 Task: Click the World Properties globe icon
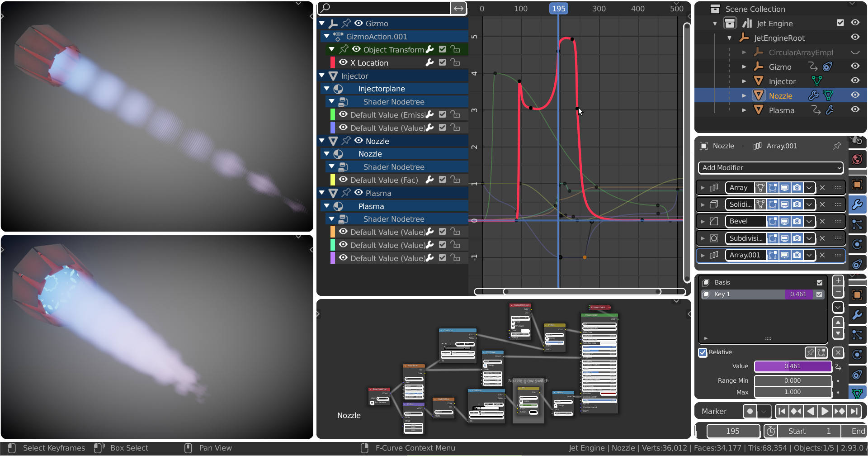click(x=858, y=159)
